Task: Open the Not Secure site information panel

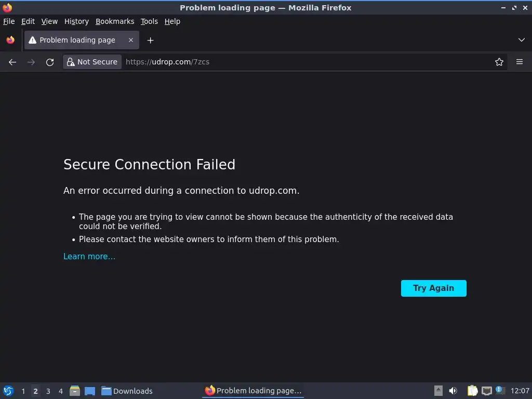Action: pos(92,62)
